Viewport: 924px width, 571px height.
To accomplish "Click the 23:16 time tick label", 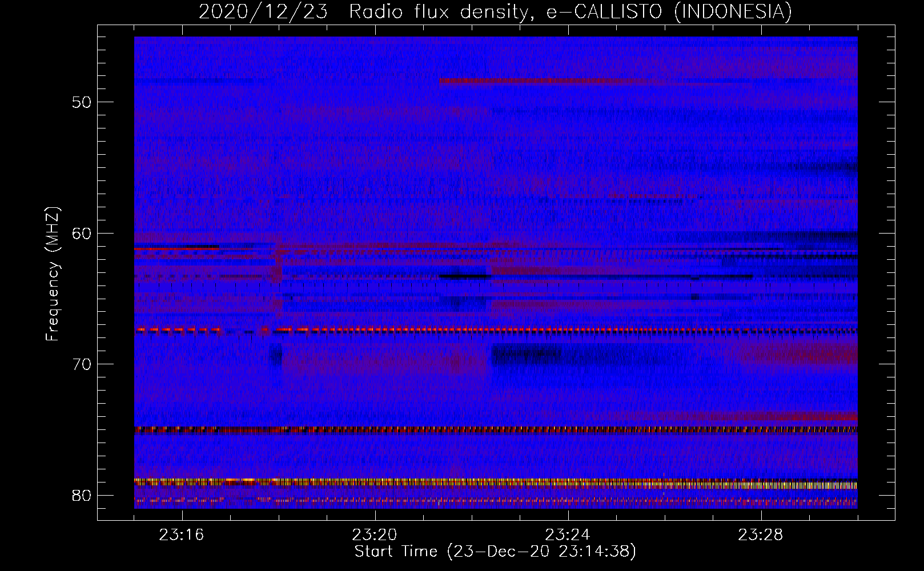I will (182, 535).
